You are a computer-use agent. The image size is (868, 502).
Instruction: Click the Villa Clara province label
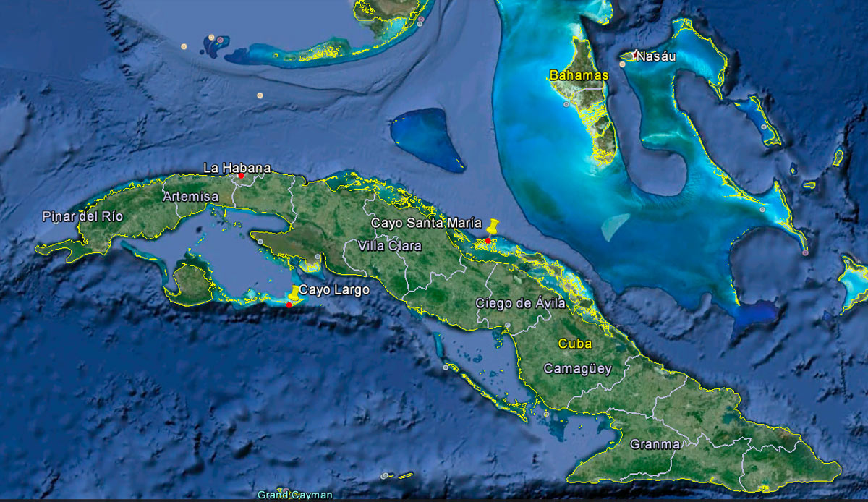pos(390,247)
